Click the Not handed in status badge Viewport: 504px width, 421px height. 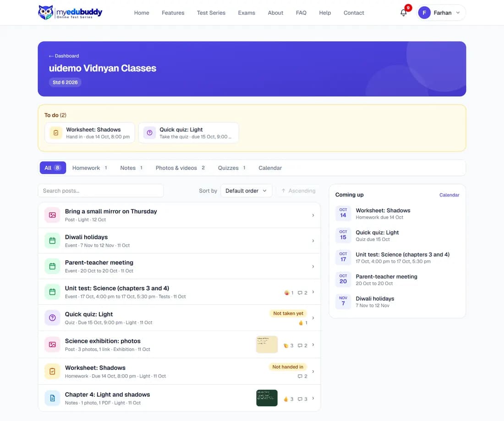pos(288,367)
